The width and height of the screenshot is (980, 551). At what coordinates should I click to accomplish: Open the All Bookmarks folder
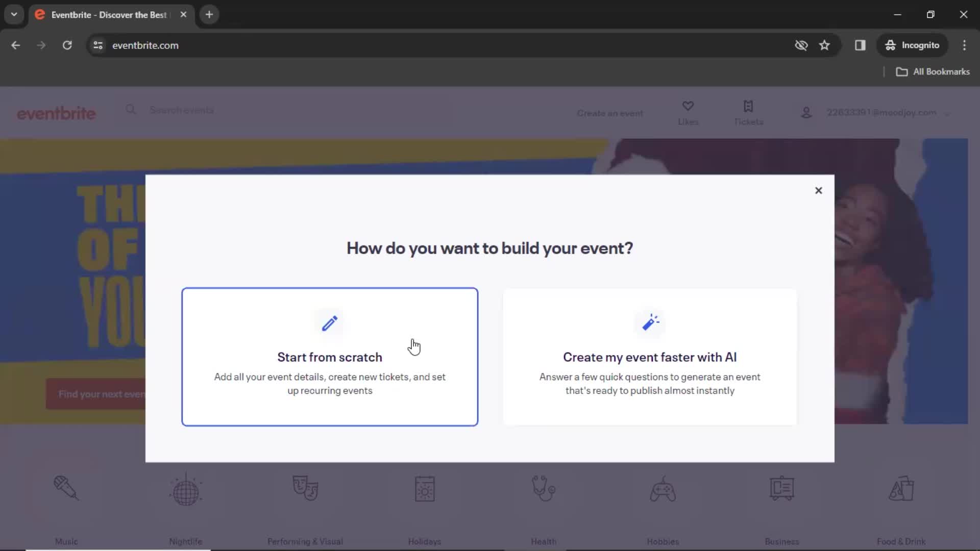(933, 72)
